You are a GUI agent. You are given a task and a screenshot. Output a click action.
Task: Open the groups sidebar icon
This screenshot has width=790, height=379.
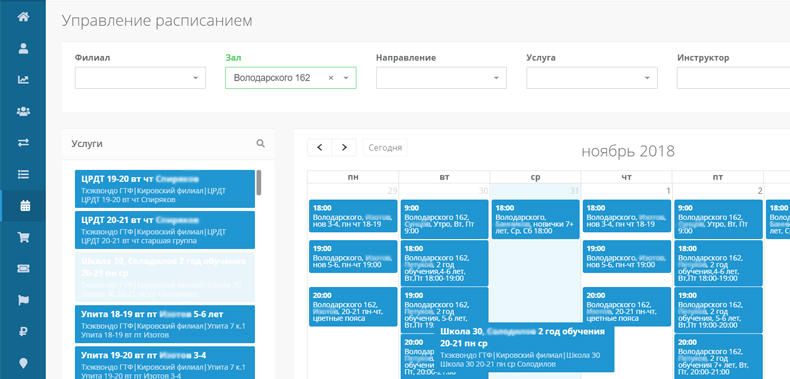tap(23, 111)
